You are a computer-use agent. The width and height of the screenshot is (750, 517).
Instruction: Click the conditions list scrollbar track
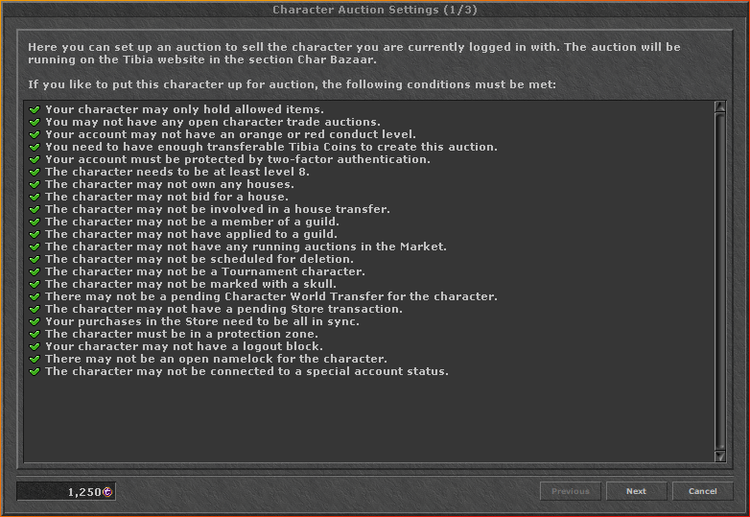(719, 281)
